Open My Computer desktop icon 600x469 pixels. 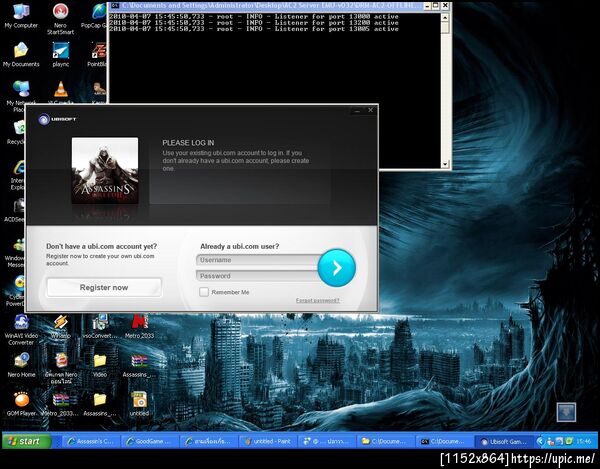tap(21, 16)
